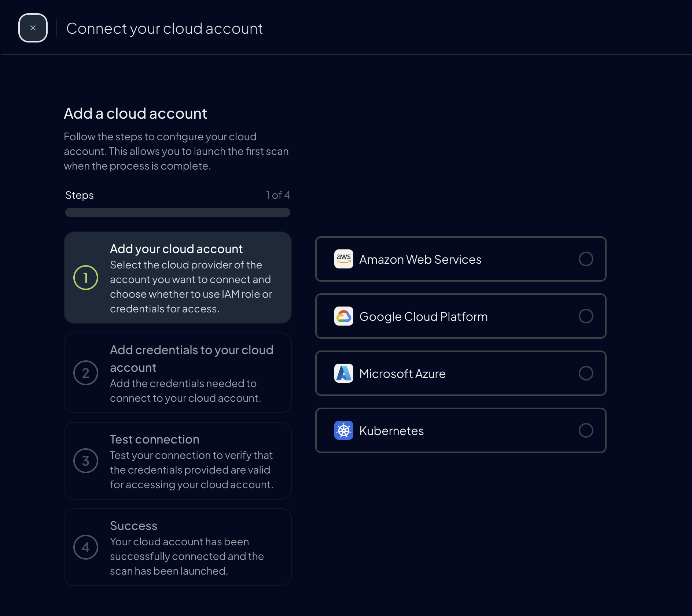Click the Google Cloud logo icon
This screenshot has height=616, width=692.
(x=344, y=316)
